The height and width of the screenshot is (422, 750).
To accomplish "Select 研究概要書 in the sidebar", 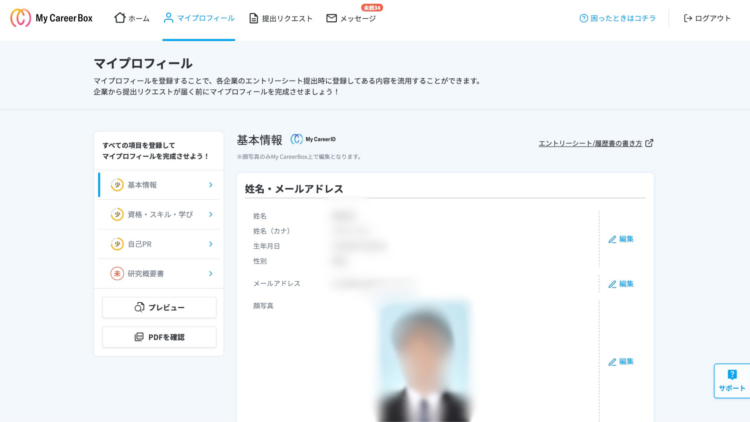I will tap(159, 274).
